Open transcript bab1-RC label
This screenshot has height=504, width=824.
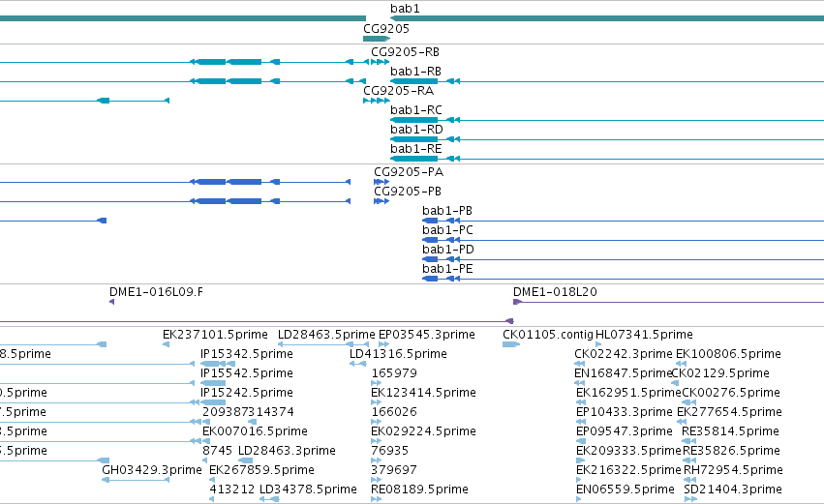(415, 110)
